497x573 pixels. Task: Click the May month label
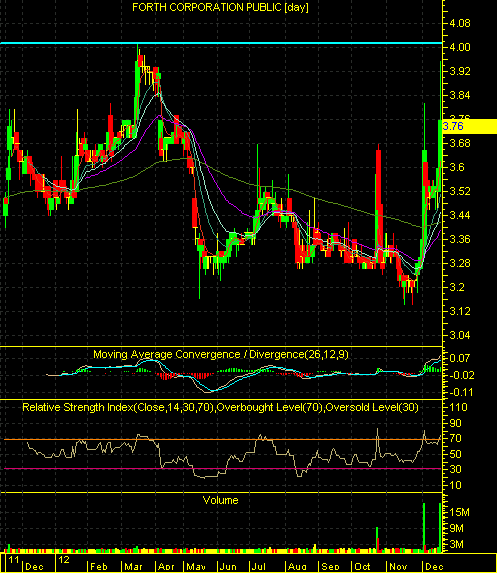pyautogui.click(x=196, y=567)
